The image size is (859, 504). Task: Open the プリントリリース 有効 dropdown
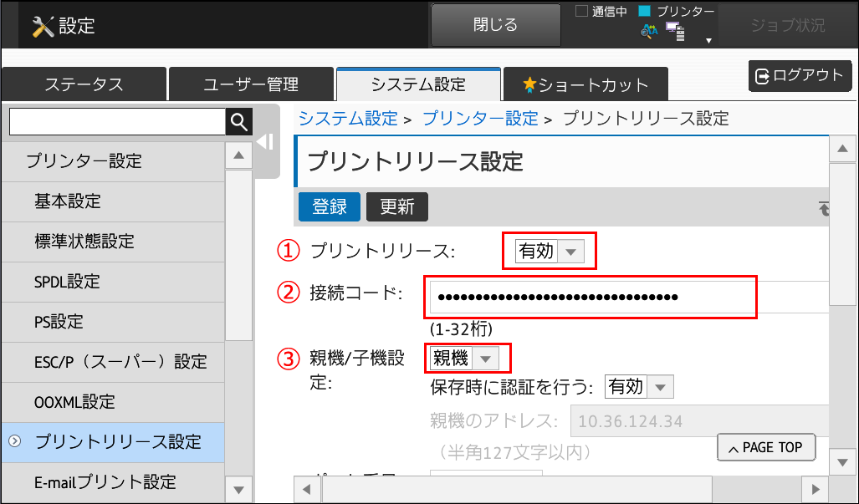point(550,252)
